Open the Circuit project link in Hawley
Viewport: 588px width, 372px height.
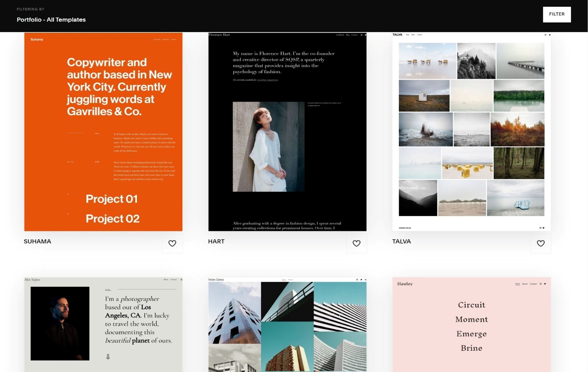pos(472,304)
